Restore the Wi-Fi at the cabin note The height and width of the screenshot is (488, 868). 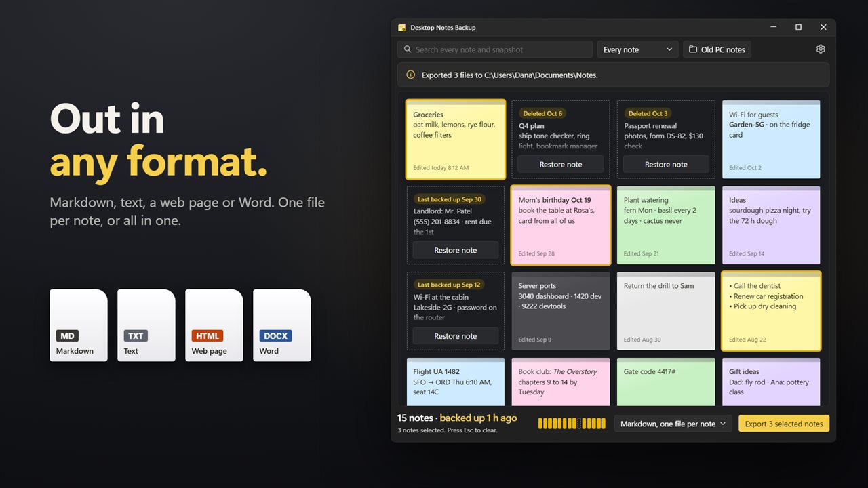(x=456, y=336)
